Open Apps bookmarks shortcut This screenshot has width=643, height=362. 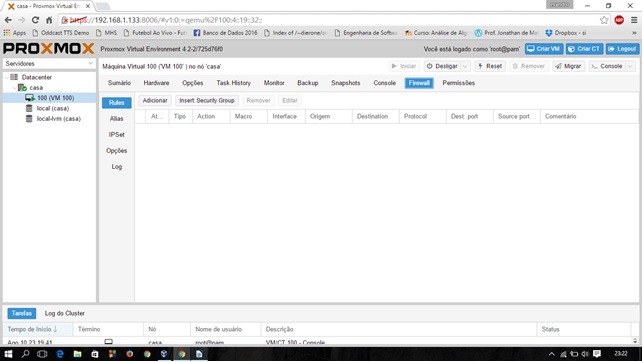pos(14,32)
